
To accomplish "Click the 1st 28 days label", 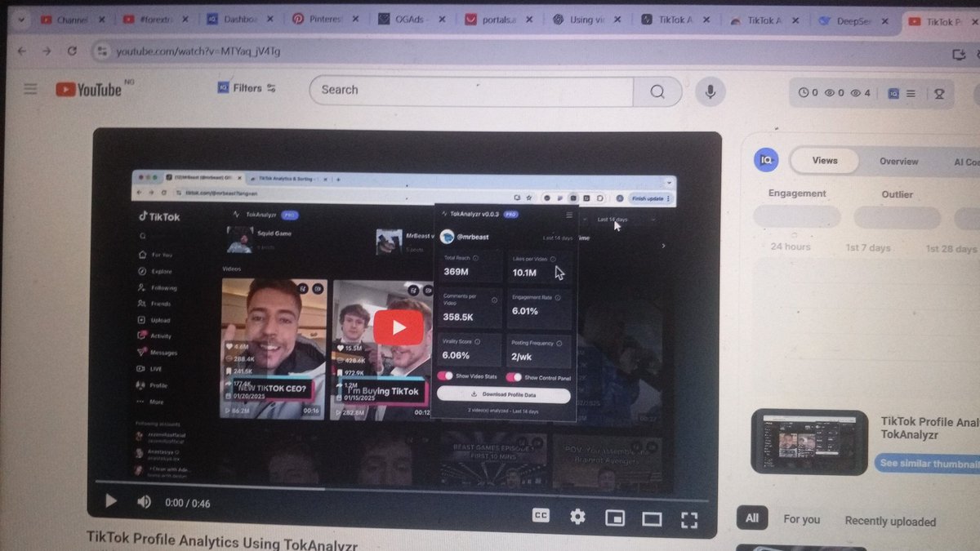I will 951,249.
